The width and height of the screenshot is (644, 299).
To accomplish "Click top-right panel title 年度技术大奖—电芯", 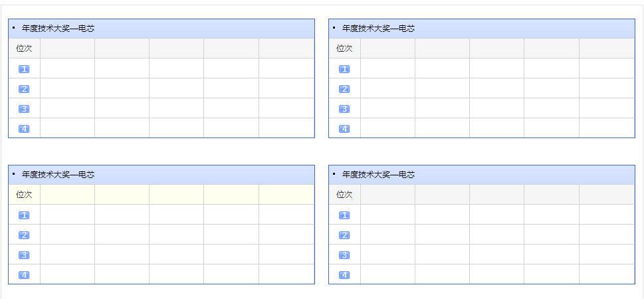I will click(378, 29).
